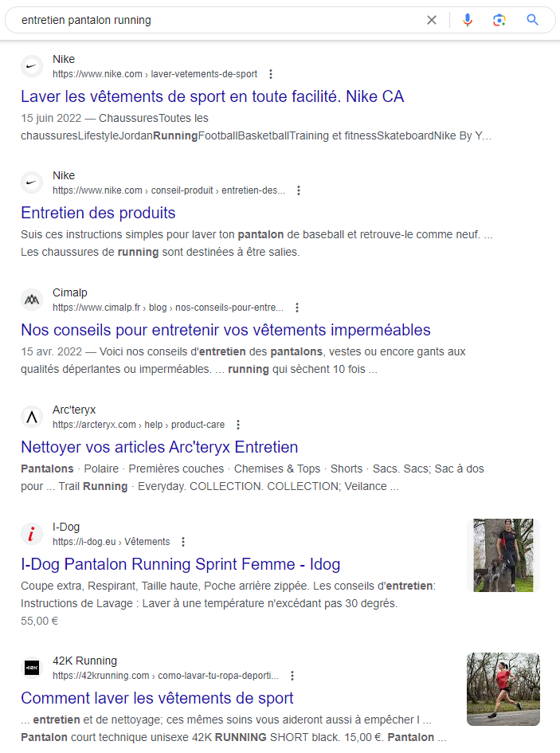Open 'Nettoyer vos articles Arc'teryx Entretien' link
This screenshot has width=560, height=753.
pyautogui.click(x=159, y=447)
